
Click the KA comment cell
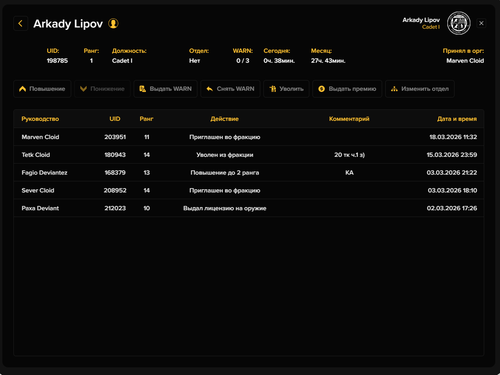pyautogui.click(x=349, y=173)
